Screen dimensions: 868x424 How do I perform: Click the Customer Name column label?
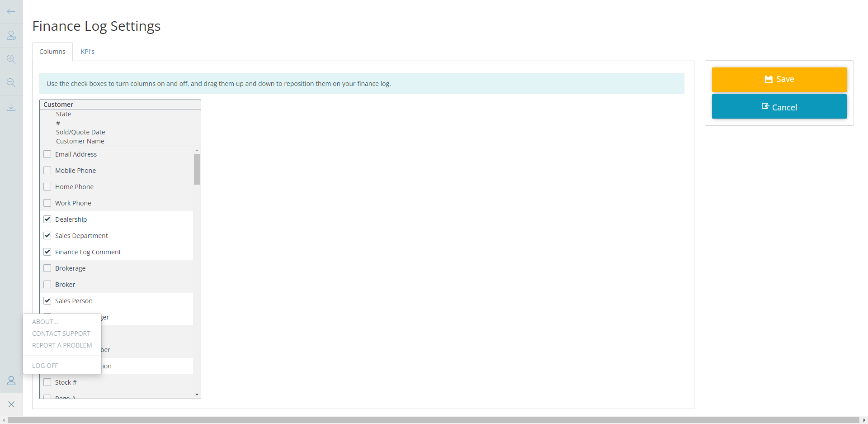(80, 141)
